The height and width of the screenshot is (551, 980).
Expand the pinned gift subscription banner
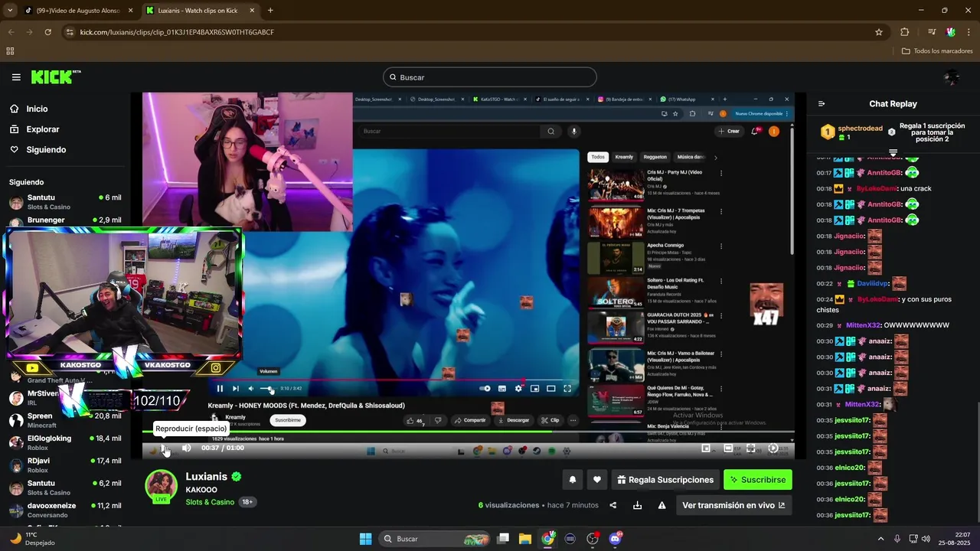pos(893,152)
